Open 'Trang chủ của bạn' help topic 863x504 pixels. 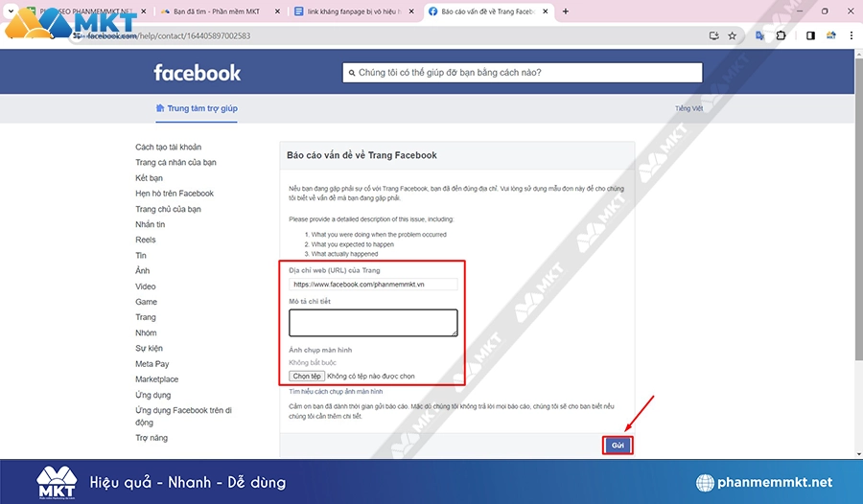168,209
